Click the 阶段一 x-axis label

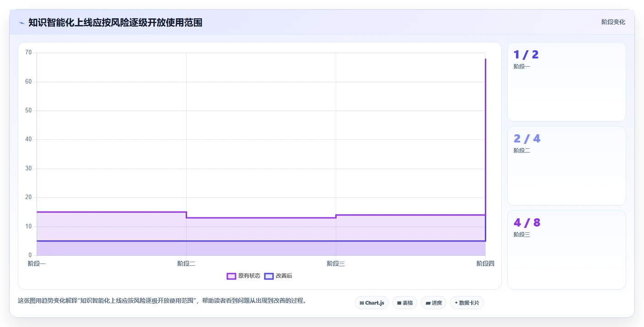37,264
